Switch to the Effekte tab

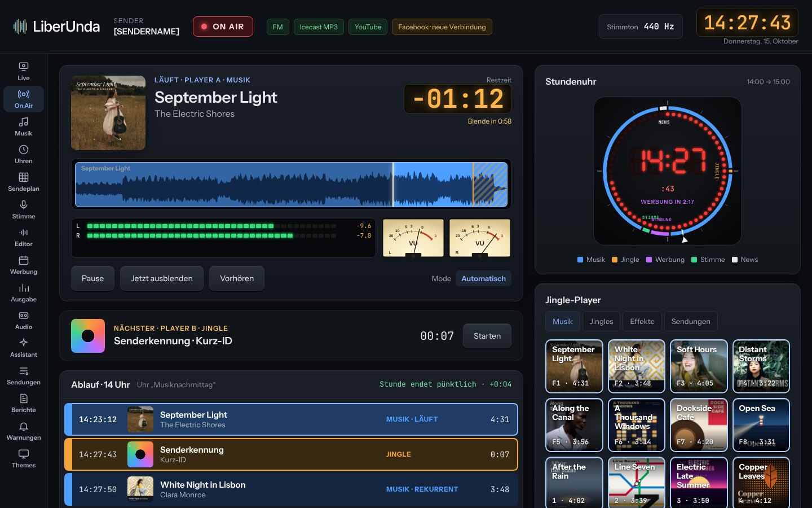[x=642, y=321]
